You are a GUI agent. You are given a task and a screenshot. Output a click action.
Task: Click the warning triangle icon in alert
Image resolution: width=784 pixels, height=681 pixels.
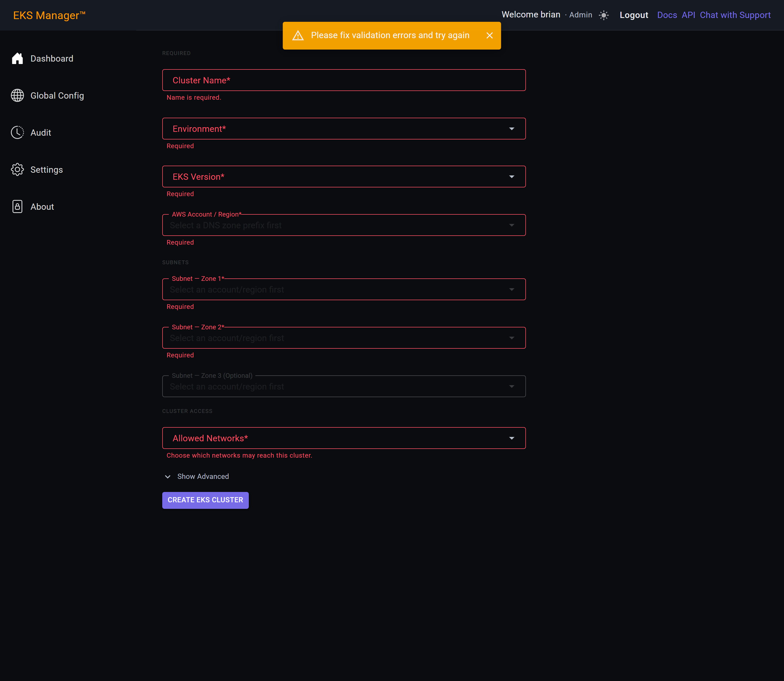(298, 35)
